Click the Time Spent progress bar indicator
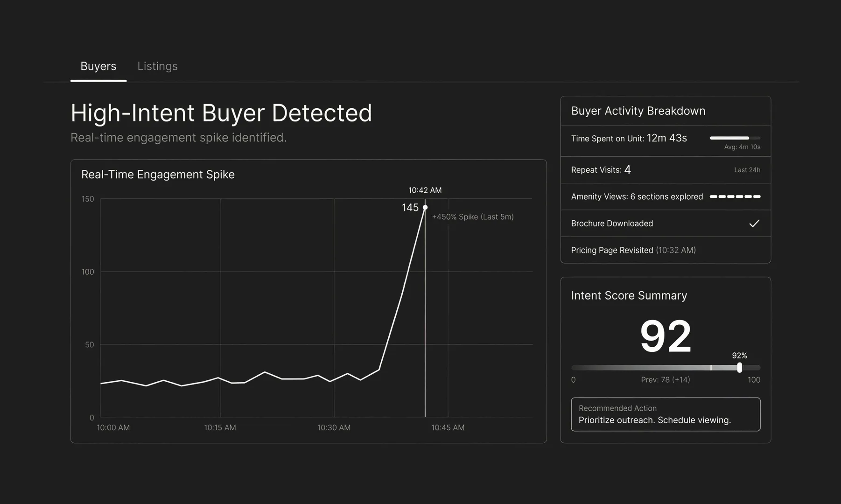841x504 pixels. click(x=734, y=138)
